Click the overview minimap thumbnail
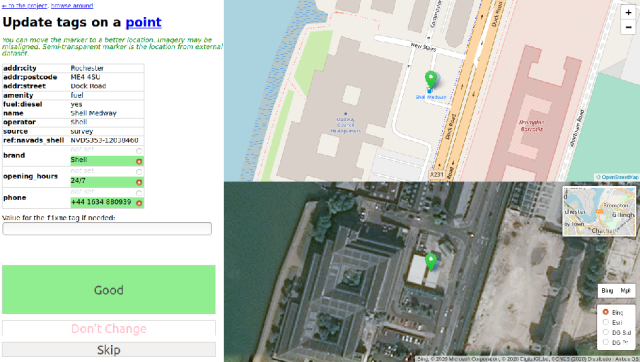The image size is (640, 362). (x=599, y=211)
